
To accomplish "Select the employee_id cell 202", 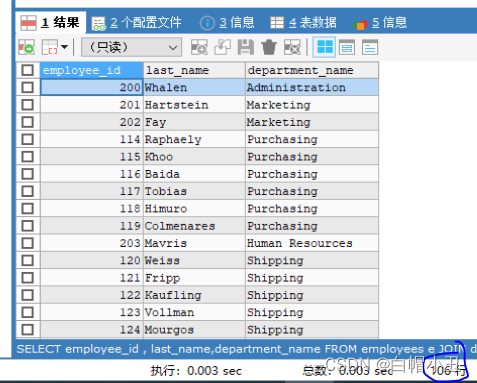I will click(x=92, y=122).
